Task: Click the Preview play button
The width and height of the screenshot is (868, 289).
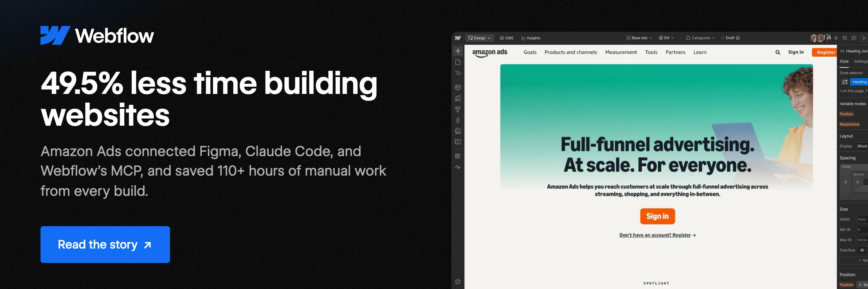Action: click(864, 38)
